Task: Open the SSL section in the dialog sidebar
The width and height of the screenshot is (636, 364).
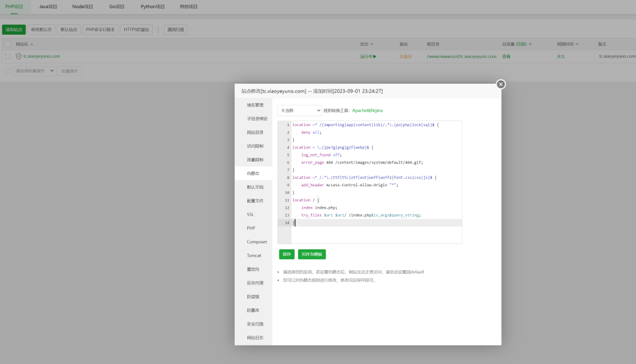Action: [250, 214]
